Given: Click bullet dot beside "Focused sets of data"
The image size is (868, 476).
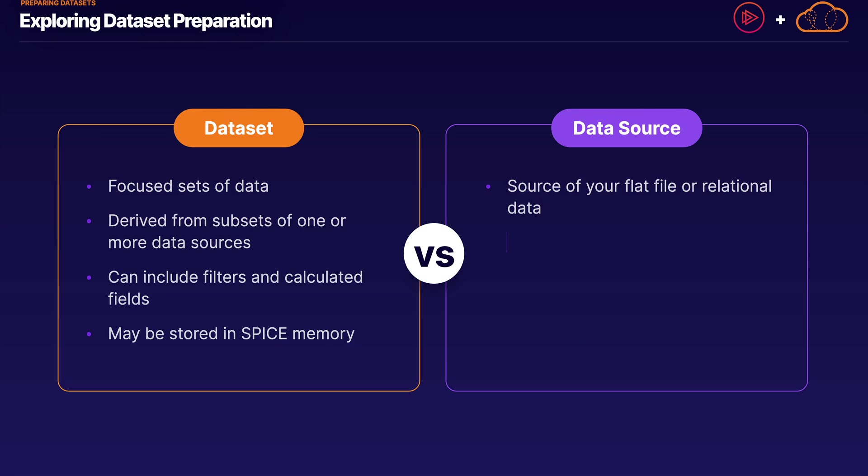Looking at the screenshot, I should pos(89,186).
